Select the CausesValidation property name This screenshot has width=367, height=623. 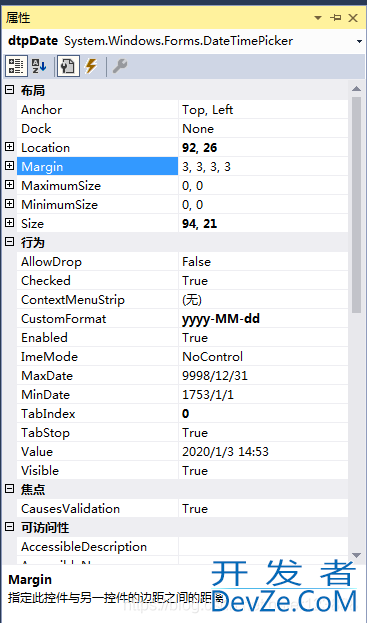pyautogui.click(x=70, y=509)
